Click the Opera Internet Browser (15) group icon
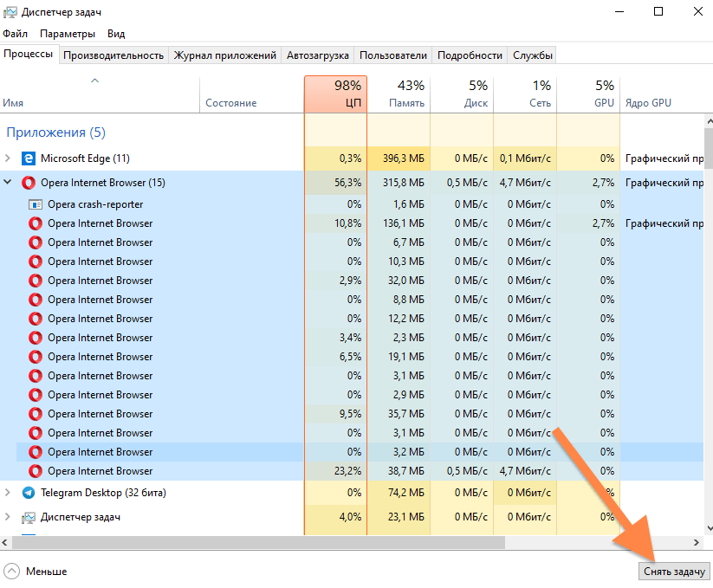This screenshot has height=588, width=713. pyautogui.click(x=29, y=183)
